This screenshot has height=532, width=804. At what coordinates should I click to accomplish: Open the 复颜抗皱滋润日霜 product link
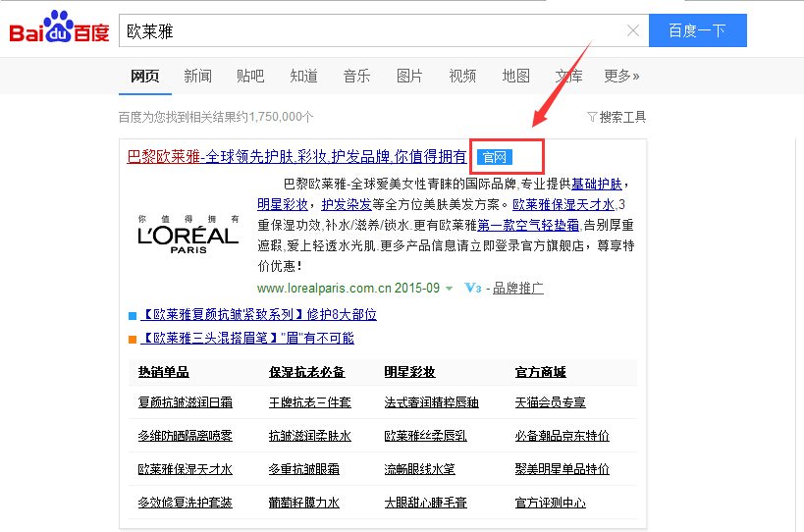point(185,402)
